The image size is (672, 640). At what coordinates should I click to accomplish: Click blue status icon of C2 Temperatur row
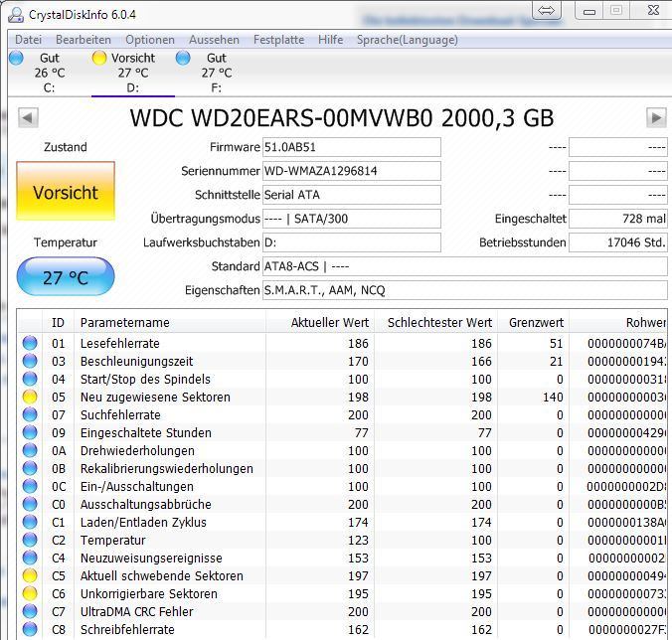(30, 541)
